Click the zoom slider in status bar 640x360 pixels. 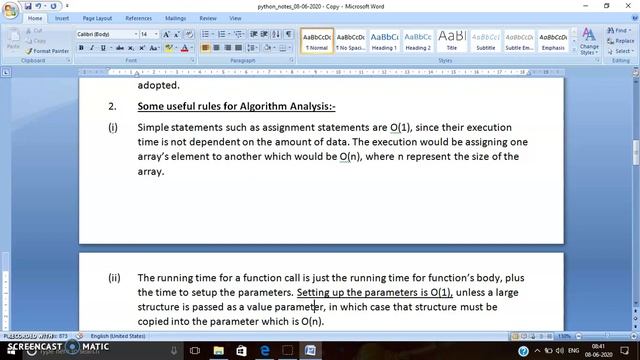tap(607, 336)
